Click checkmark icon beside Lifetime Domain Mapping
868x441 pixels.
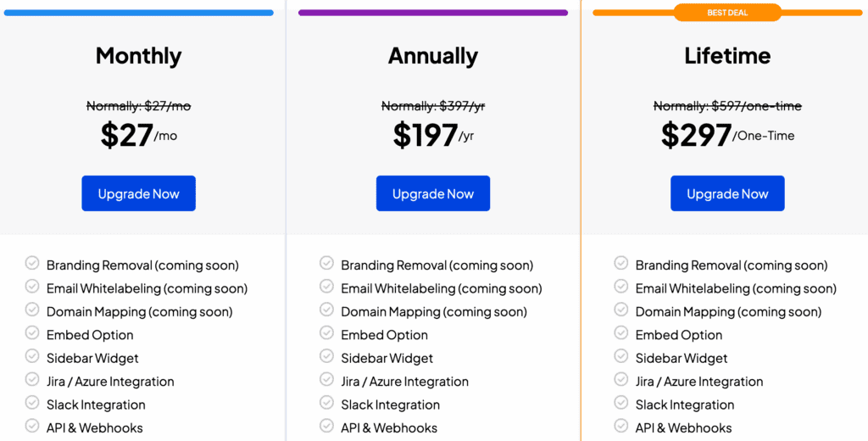pyautogui.click(x=621, y=310)
